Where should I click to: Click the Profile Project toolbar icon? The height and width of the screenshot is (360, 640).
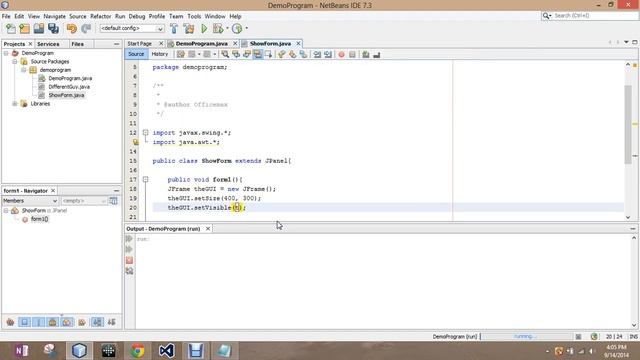click(x=237, y=29)
